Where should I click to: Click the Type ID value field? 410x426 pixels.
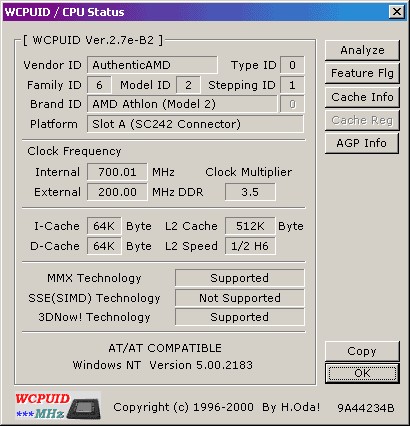(x=292, y=65)
